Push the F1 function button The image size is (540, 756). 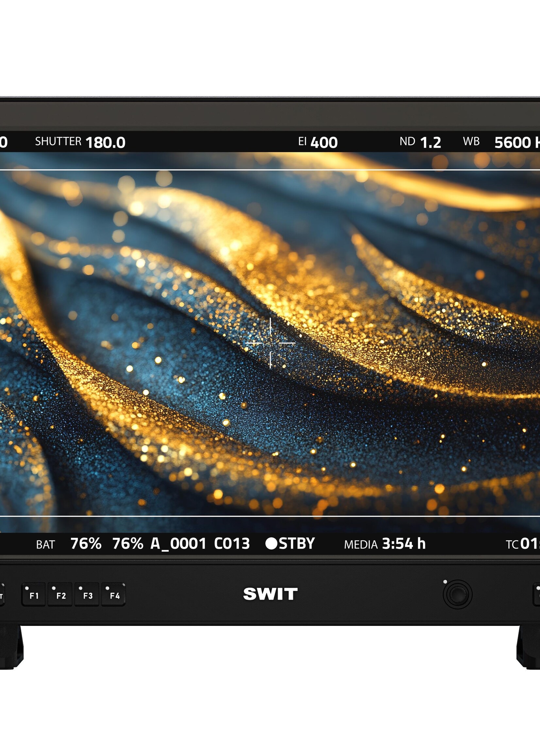click(33, 595)
